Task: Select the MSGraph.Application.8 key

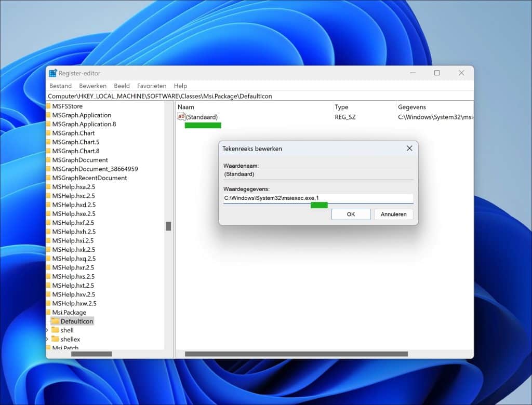Action: point(84,124)
